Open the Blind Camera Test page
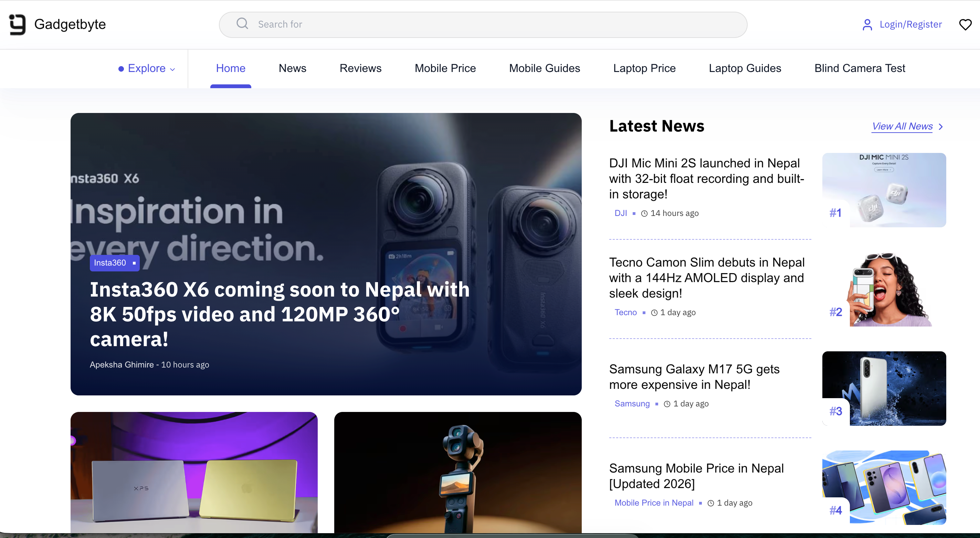 coord(860,68)
